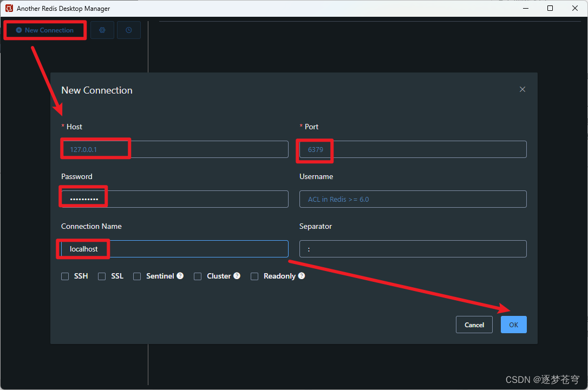Click the Username input field
The height and width of the screenshot is (390, 588).
(413, 199)
